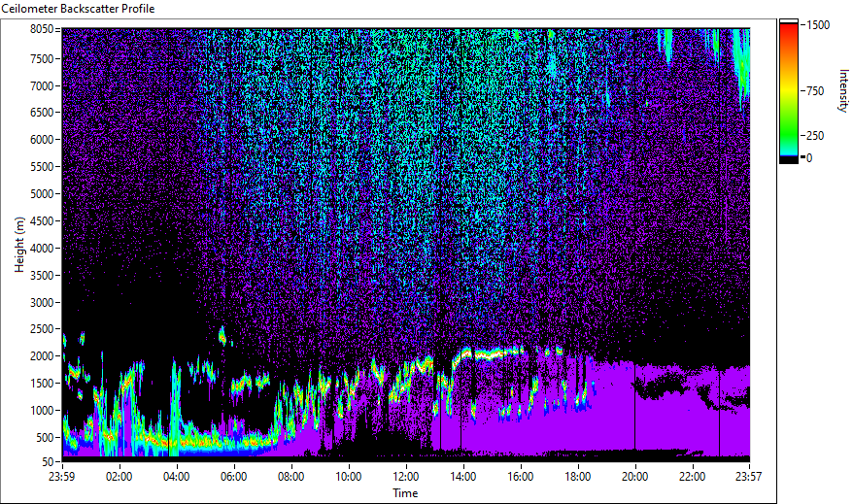Click the 500 height axis value

coord(45,438)
